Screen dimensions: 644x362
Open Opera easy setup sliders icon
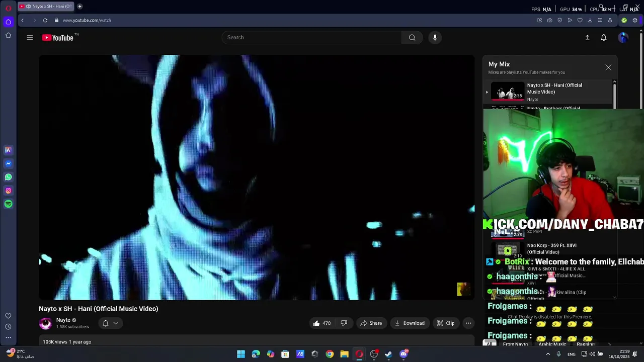600,20
